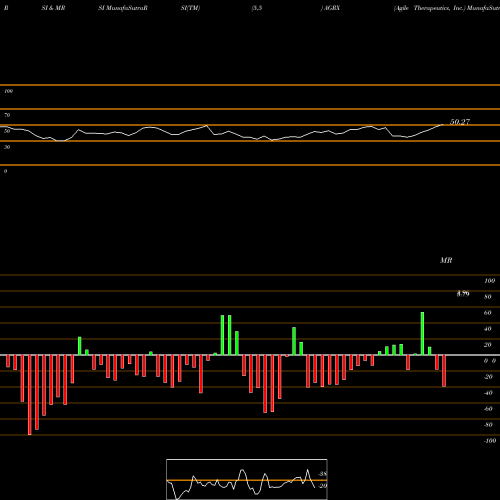
Task: Click 'Agile Therapeutics, Inc.' company name
Action: click(429, 8)
